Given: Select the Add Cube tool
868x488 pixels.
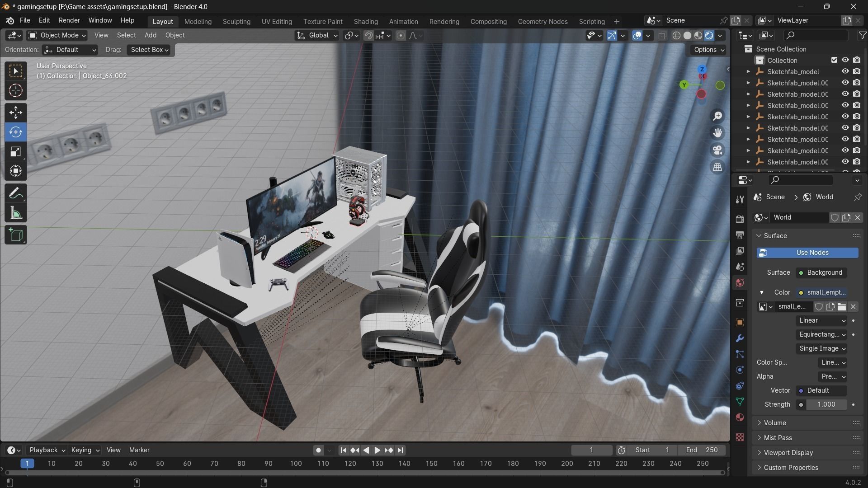Looking at the screenshot, I should pyautogui.click(x=16, y=235).
